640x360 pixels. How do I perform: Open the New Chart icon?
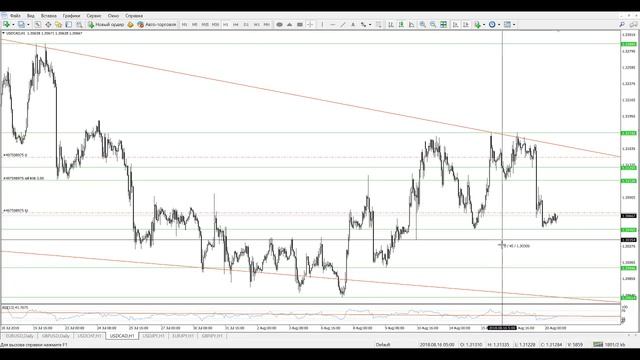7,24
